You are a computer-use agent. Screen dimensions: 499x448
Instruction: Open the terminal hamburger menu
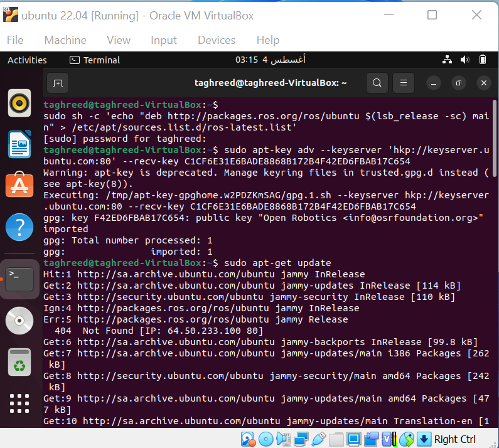404,83
